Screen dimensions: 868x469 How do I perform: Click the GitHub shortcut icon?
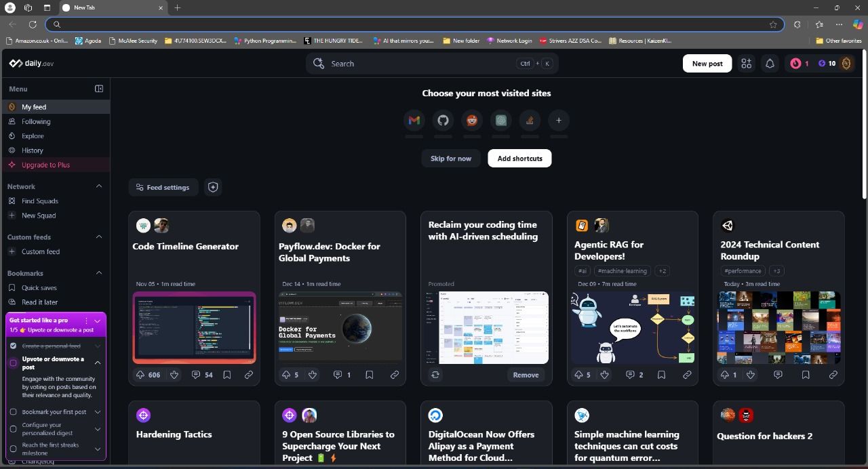[443, 121]
